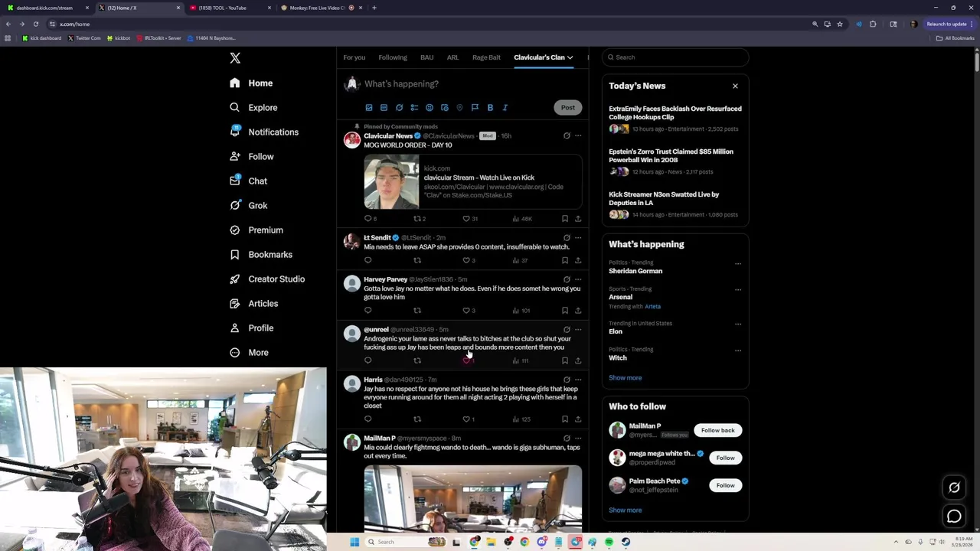Image resolution: width=980 pixels, height=551 pixels.
Task: Click the X logo in sidebar
Action: [235, 58]
